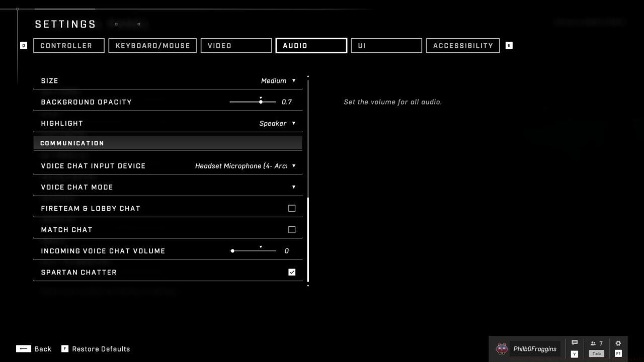The height and width of the screenshot is (362, 644).
Task: Open game settings via the gear icon
Action: [618, 342]
